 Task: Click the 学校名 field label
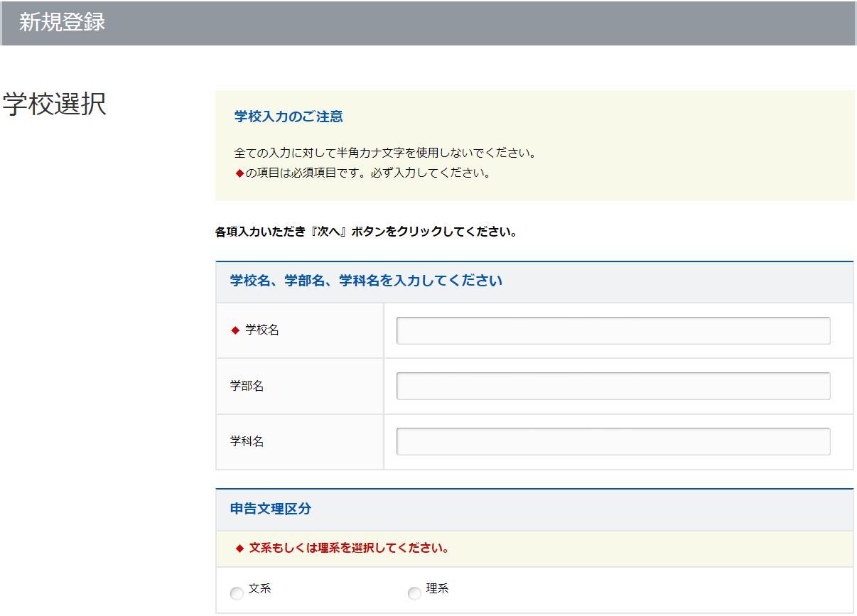(x=262, y=330)
